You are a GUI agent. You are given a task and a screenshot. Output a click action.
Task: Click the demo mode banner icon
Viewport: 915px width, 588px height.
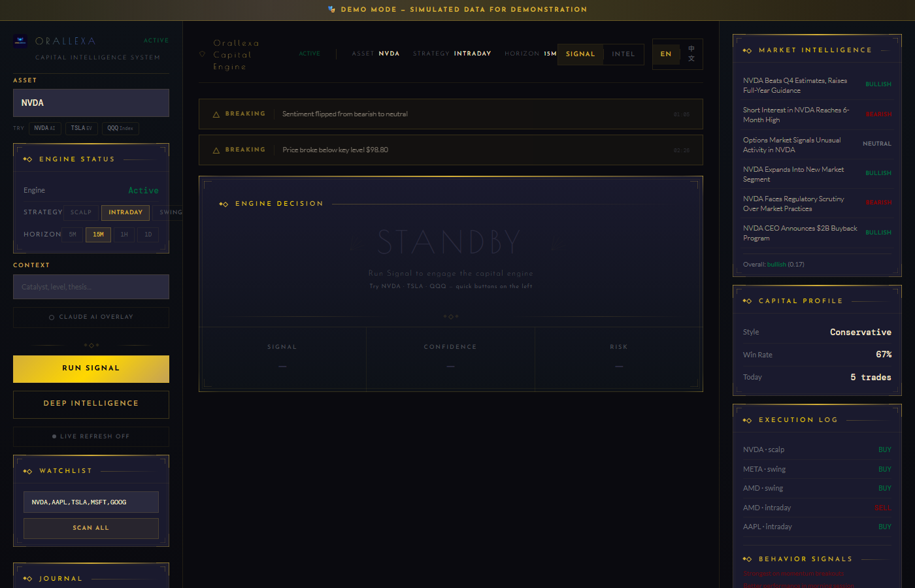[x=331, y=9]
